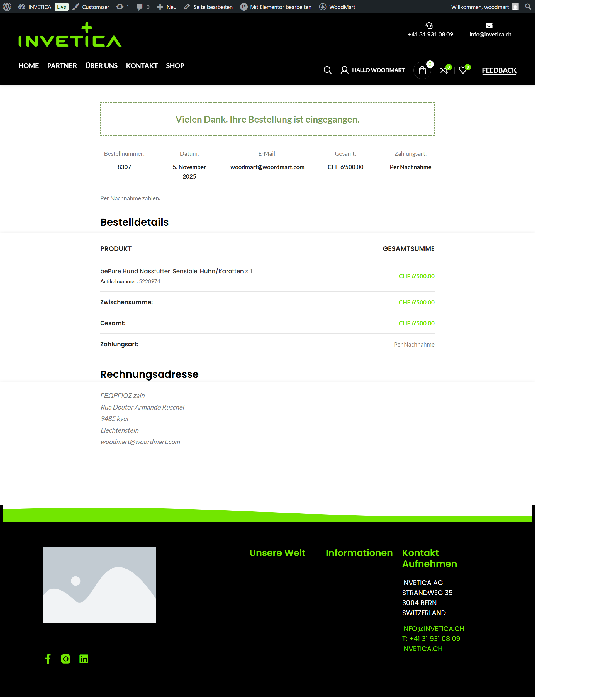This screenshot has height=697, width=616.
Task: Click the placeholder image in footer
Action: (x=99, y=585)
